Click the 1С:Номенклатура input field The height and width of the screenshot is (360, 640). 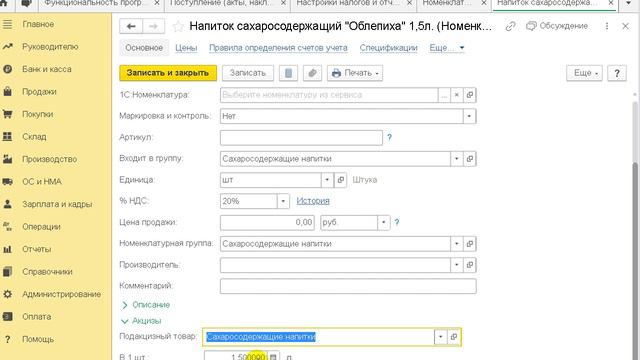pos(329,95)
